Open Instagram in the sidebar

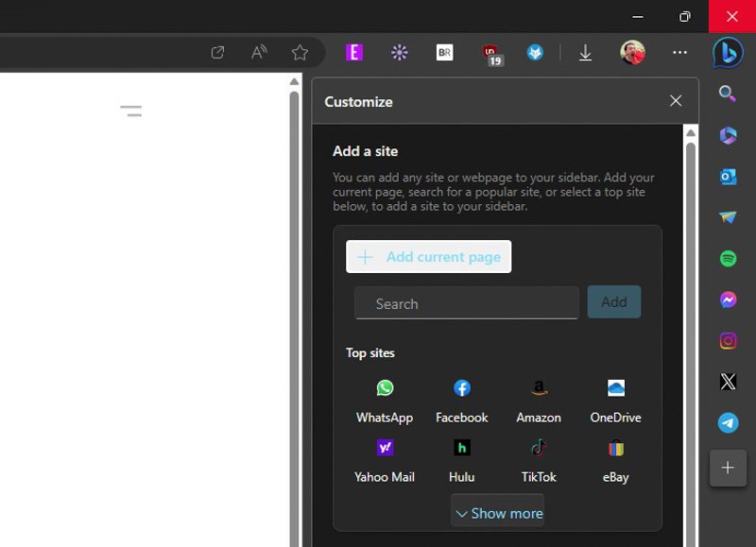pyautogui.click(x=728, y=341)
